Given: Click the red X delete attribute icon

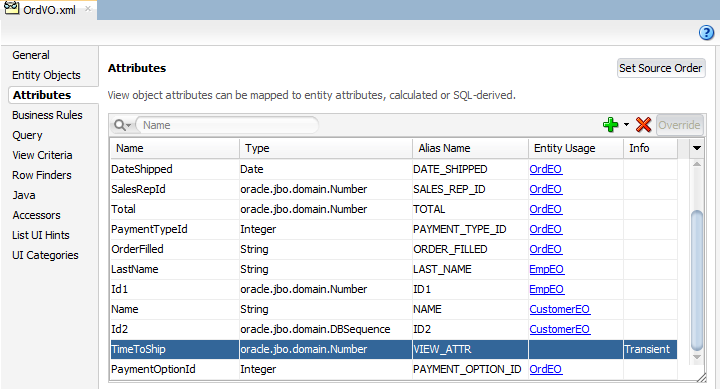Looking at the screenshot, I should click(643, 124).
